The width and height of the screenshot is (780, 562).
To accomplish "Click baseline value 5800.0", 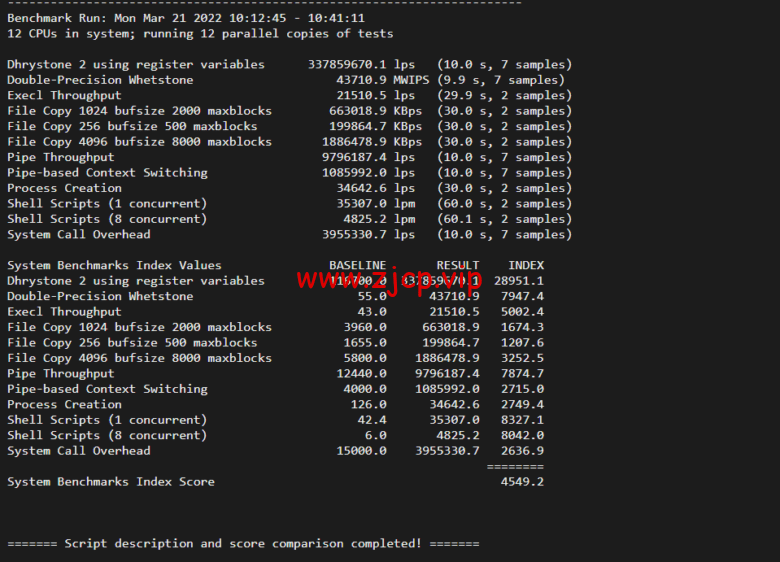I will click(365, 358).
